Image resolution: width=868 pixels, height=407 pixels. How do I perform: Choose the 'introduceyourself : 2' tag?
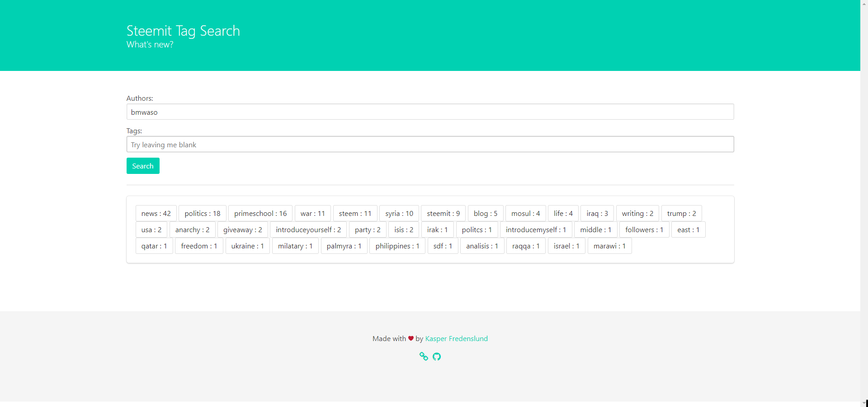(308, 229)
